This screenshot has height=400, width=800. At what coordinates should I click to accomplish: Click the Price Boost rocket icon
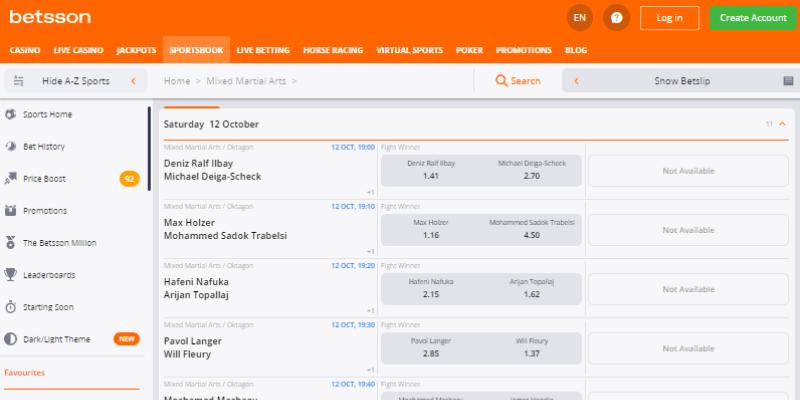pyautogui.click(x=10, y=179)
